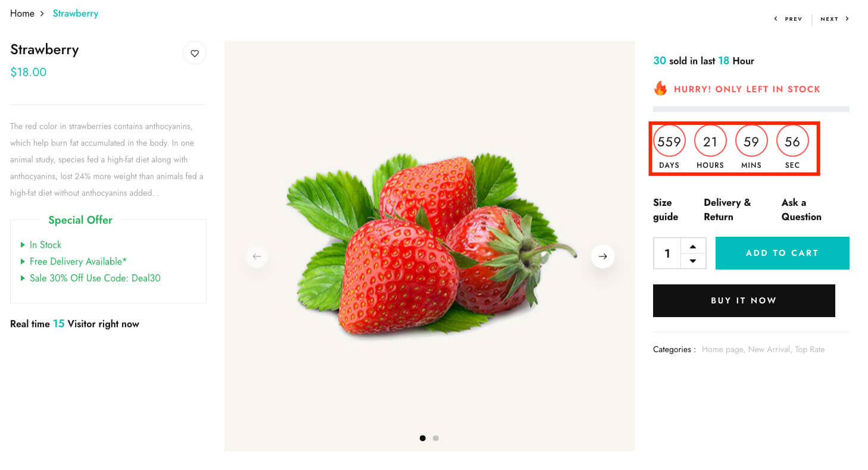868x470 pixels.
Task: Click the heart wishlist icon
Action: 195,54
